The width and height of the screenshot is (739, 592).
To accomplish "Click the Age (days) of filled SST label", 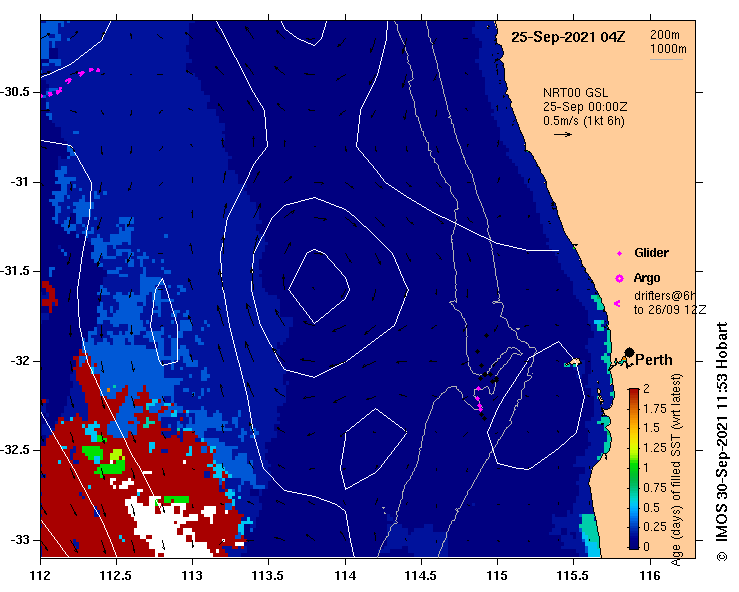I will coord(676,469).
